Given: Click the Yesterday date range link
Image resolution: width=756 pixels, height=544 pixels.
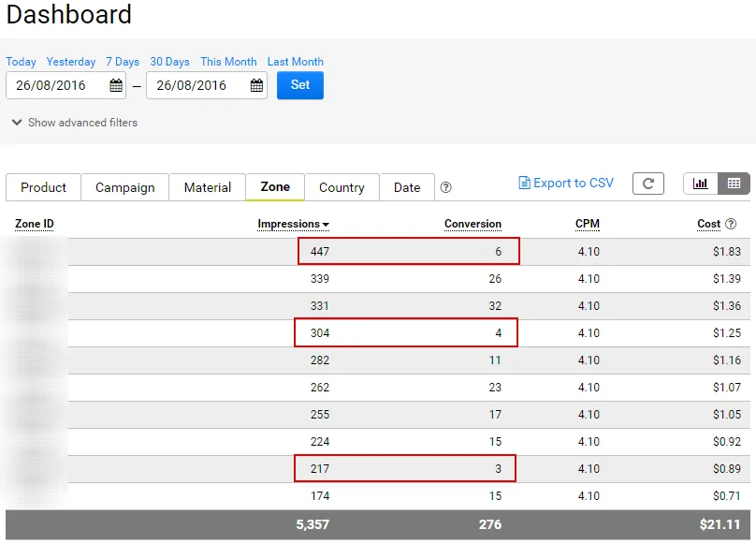Looking at the screenshot, I should 71,62.
